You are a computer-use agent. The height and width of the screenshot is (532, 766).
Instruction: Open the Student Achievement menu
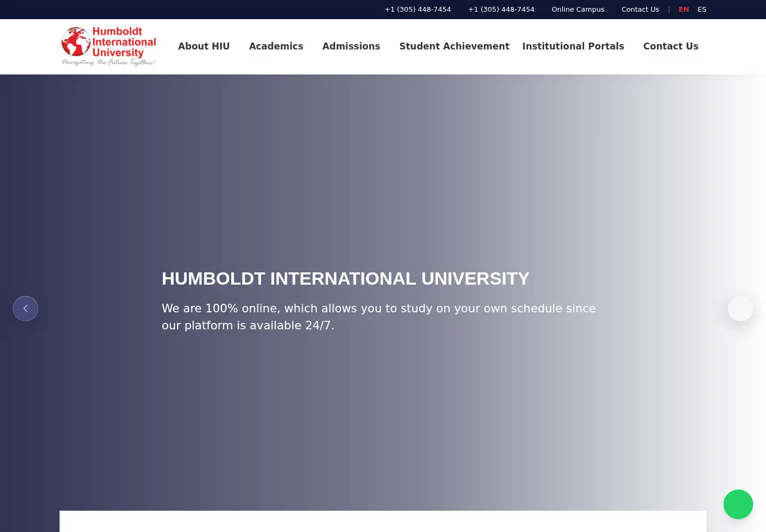454,46
